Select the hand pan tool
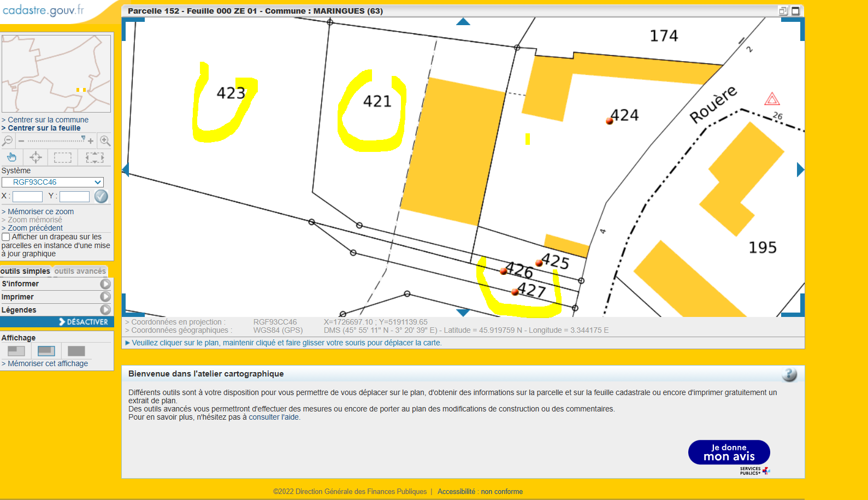 [11, 157]
